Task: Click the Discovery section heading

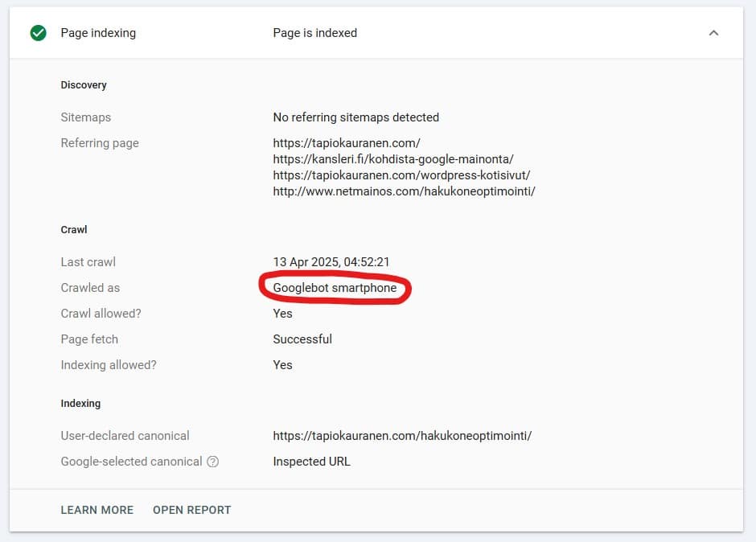Action: tap(84, 85)
